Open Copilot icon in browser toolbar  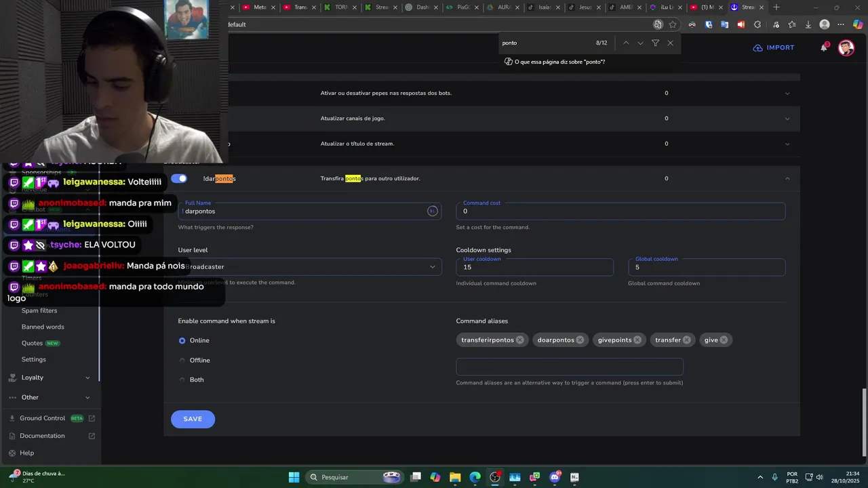[858, 24]
